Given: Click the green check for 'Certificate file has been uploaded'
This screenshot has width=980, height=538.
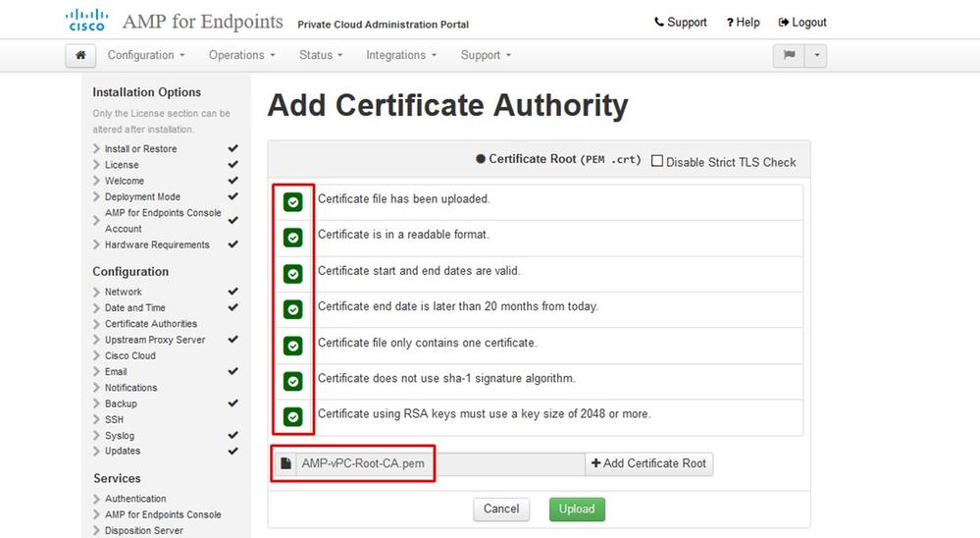Looking at the screenshot, I should click(293, 202).
